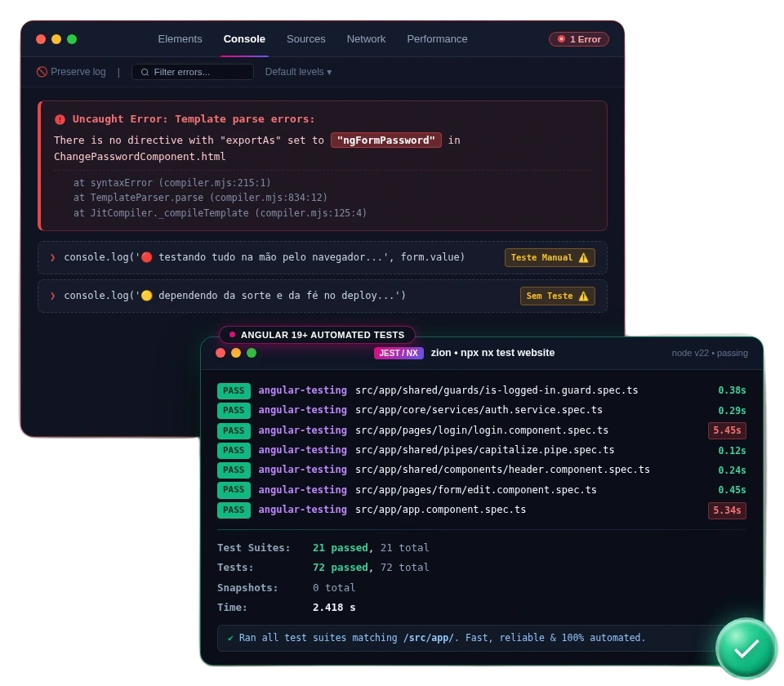Click the Test Suites '21 passed' summary
The width and height of the screenshot is (784, 686).
click(x=341, y=548)
